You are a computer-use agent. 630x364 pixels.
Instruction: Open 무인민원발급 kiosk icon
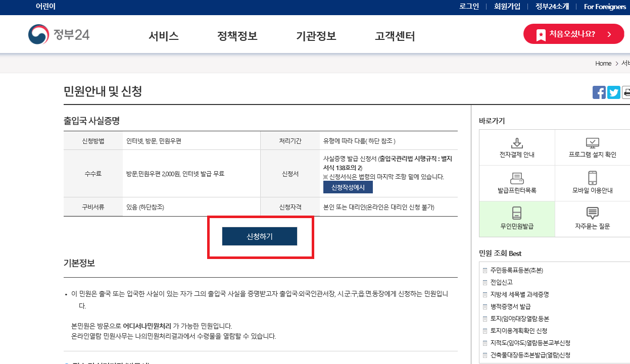click(x=517, y=213)
